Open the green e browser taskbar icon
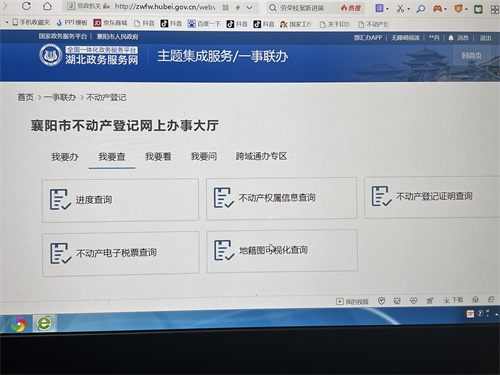 (x=44, y=323)
